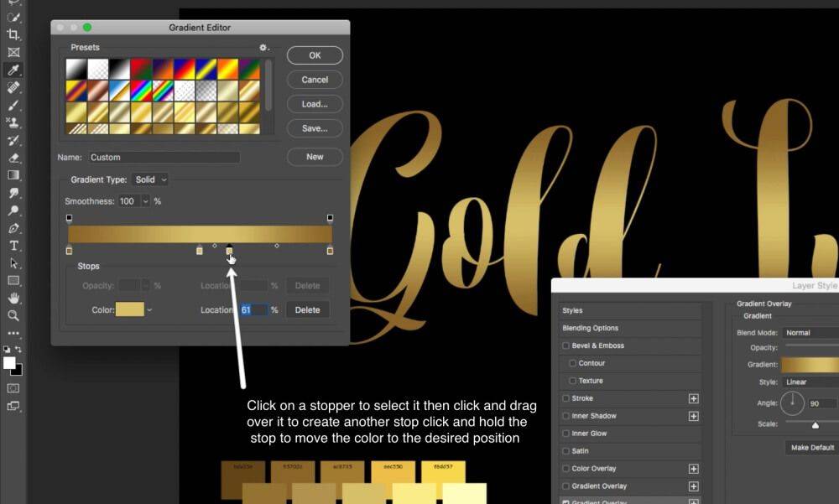
Task: Change screen mode icon
Action: tap(13, 406)
